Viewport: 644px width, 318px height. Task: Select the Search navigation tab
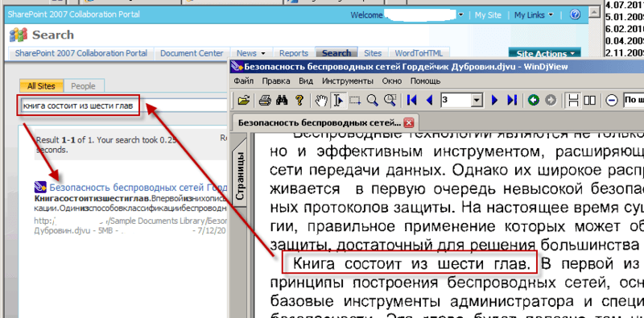tap(336, 53)
